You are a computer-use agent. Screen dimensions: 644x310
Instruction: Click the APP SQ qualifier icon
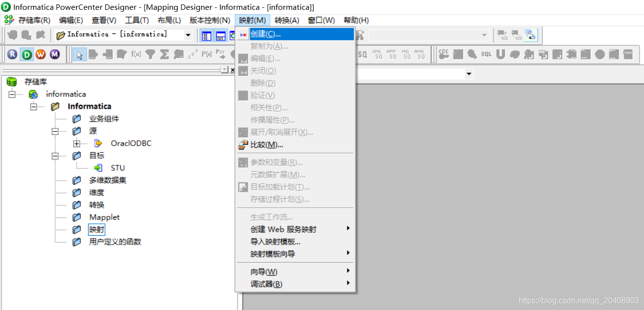(391, 54)
